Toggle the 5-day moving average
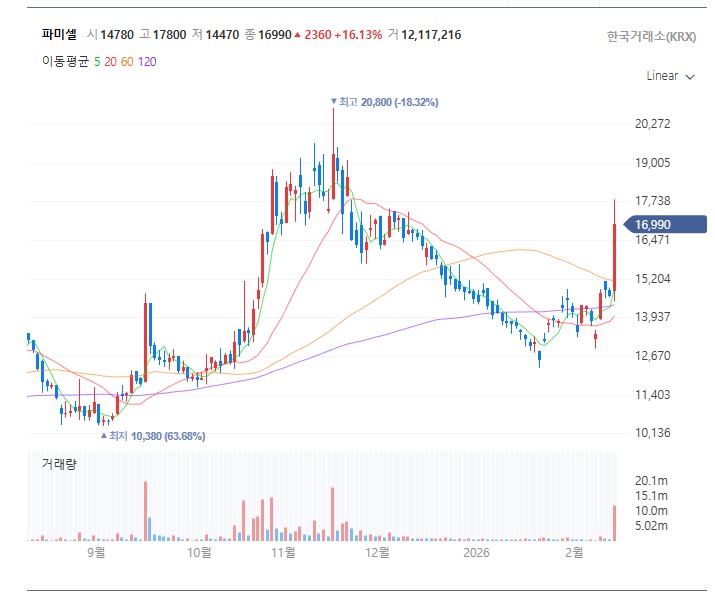 [x=97, y=62]
